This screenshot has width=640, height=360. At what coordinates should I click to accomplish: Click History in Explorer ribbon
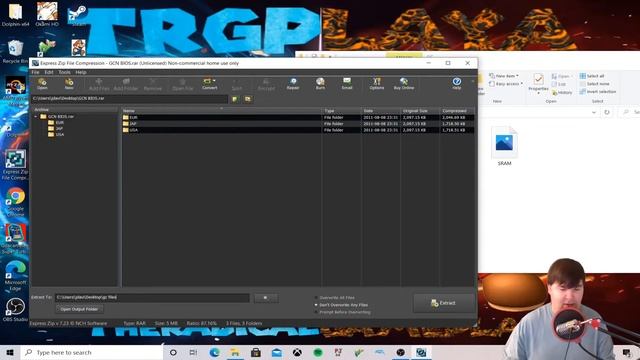[562, 93]
